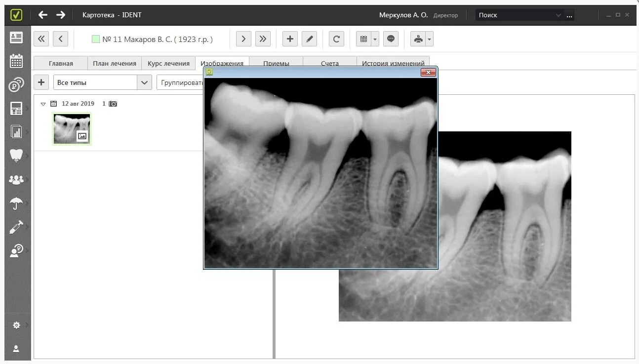
Task: Expand the printer dropdown arrow
Action: pos(430,39)
